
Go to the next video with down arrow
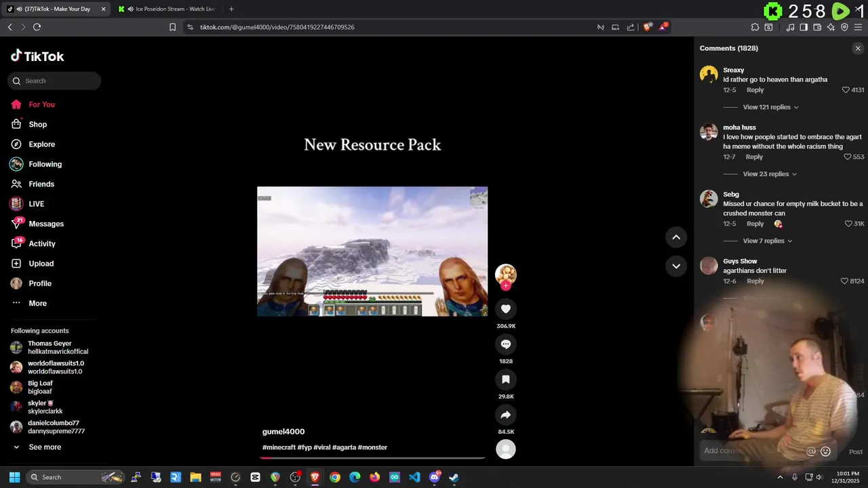pos(676,266)
